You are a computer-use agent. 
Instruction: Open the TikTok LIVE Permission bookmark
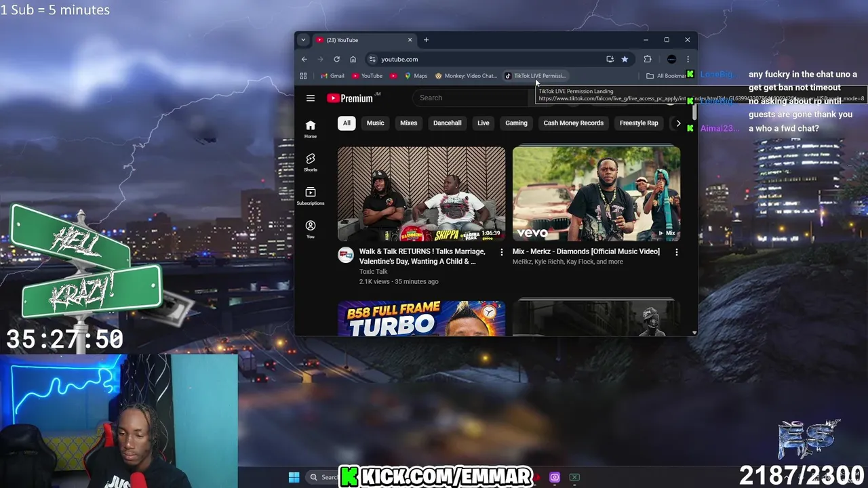(535, 76)
